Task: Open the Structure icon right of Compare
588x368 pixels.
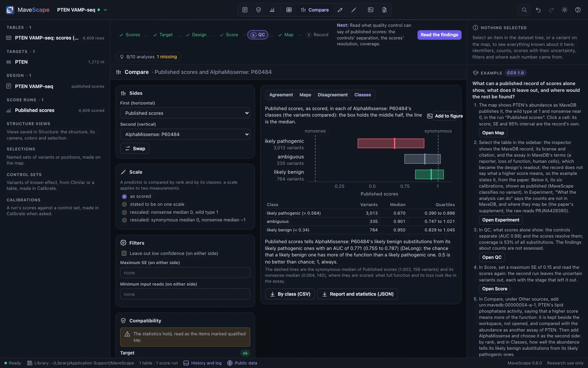Action: [x=340, y=10]
